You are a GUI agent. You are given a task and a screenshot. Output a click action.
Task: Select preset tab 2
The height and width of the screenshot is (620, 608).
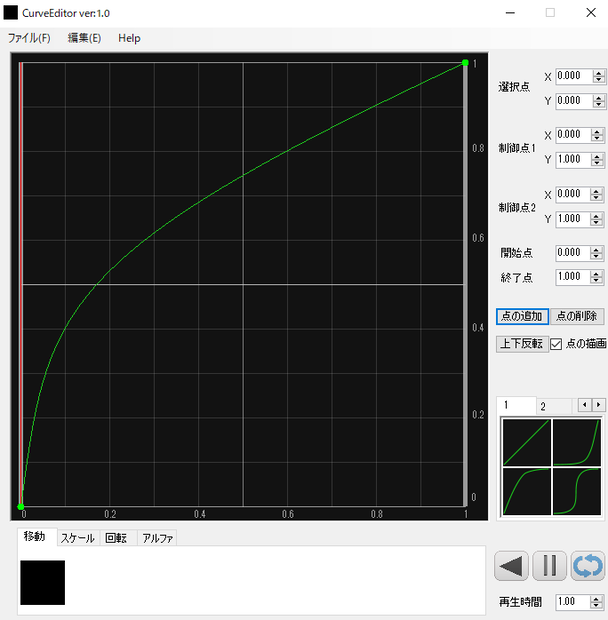(553, 406)
